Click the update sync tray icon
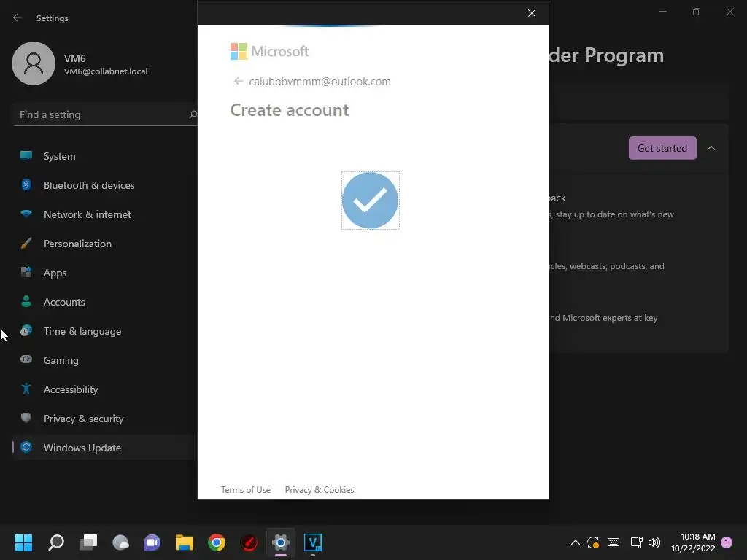 point(593,542)
